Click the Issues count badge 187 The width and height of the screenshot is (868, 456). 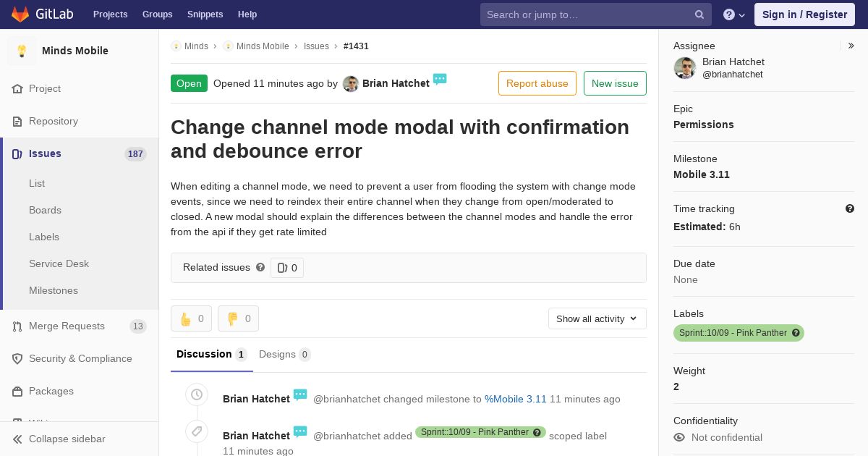(135, 154)
